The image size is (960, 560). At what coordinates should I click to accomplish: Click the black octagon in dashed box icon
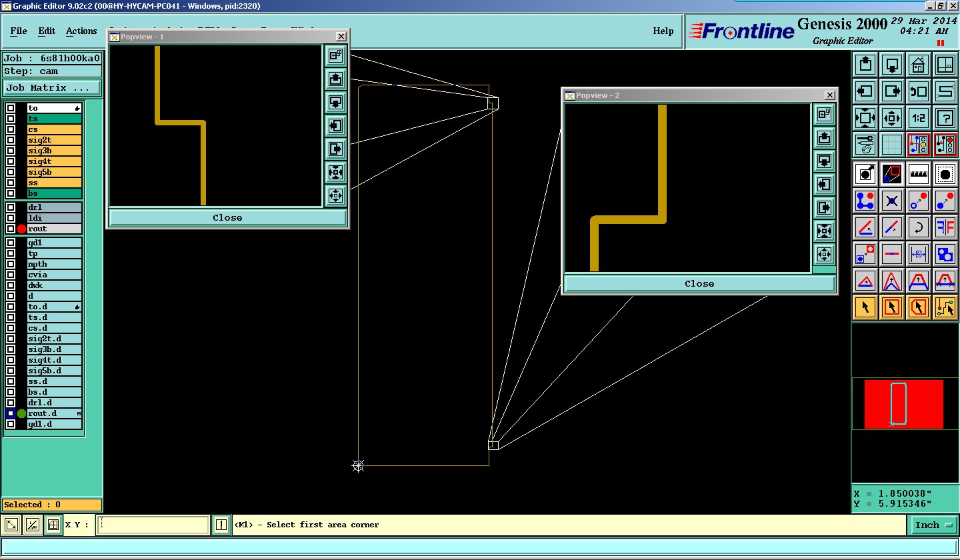click(945, 175)
